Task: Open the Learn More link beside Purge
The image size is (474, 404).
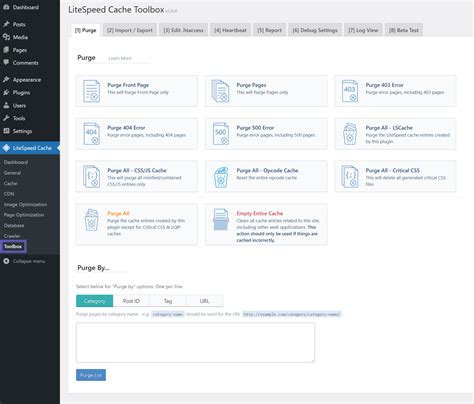Action: 120,58
